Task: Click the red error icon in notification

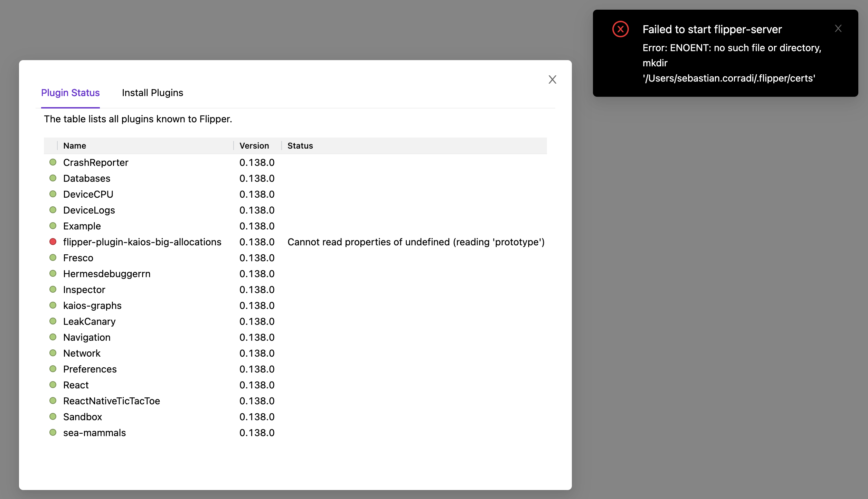Action: [620, 29]
